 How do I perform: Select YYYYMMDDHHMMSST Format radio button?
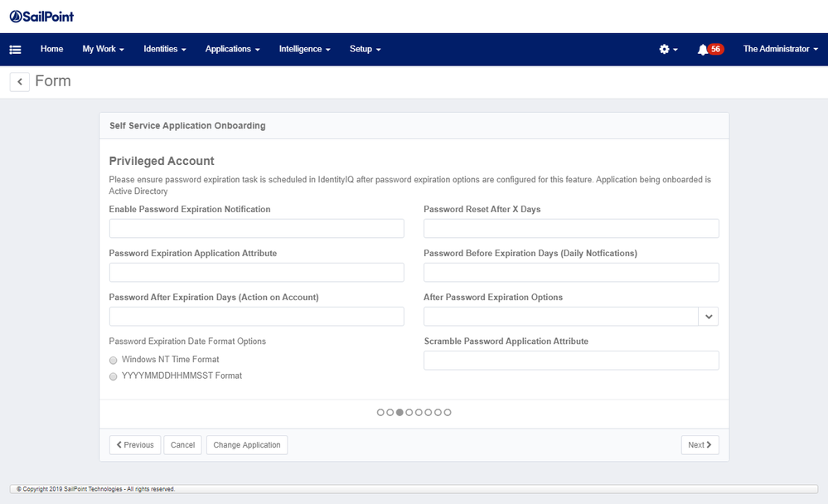tap(114, 376)
